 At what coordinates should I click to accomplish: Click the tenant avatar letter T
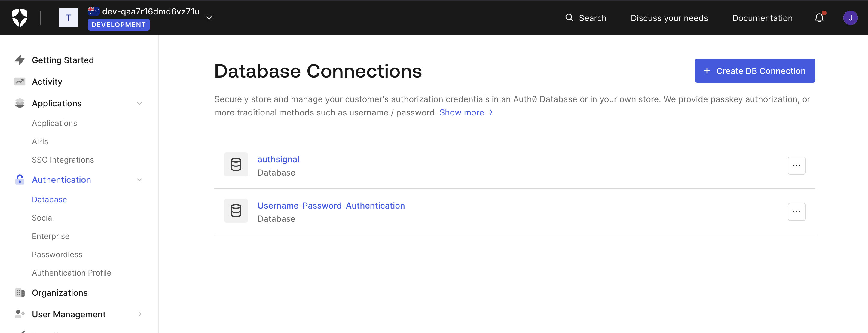[69, 18]
